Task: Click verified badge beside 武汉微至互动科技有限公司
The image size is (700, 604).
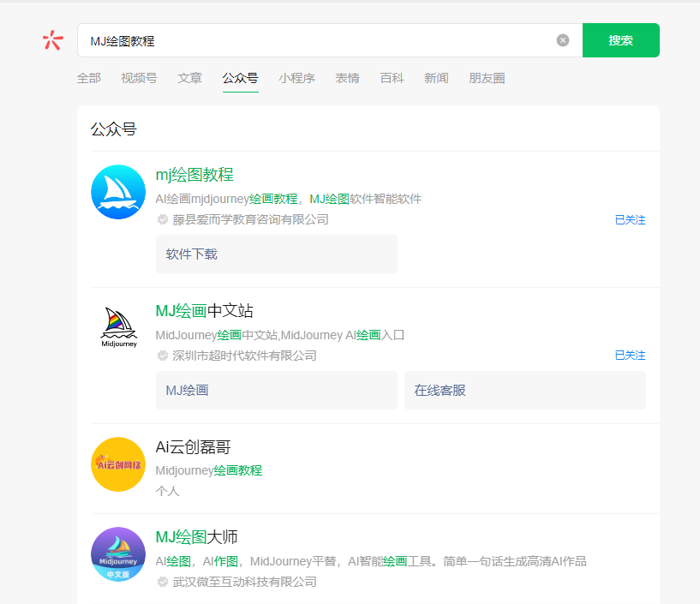Action: pyautogui.click(x=163, y=582)
